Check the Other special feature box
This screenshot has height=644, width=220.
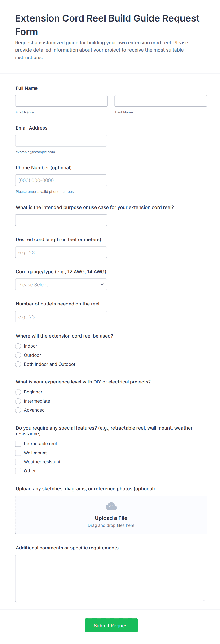18,471
